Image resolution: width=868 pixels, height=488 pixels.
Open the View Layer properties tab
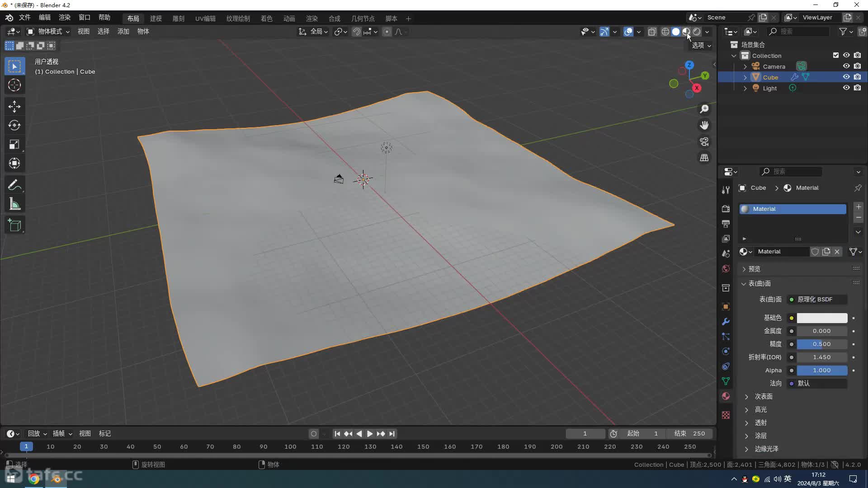(726, 239)
